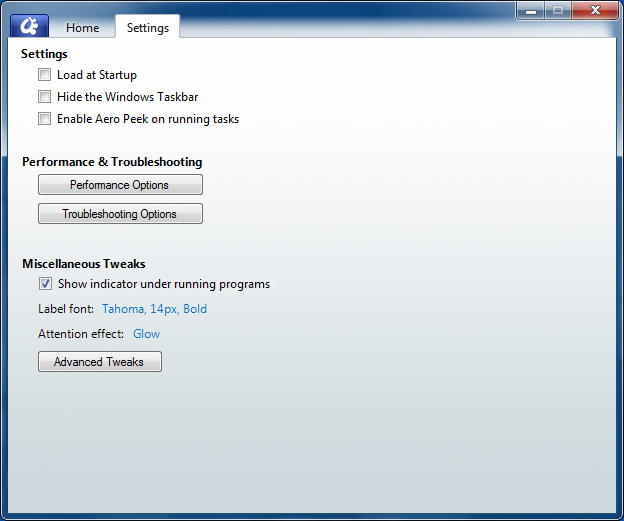624x521 pixels.
Task: Minimize the window
Action: (531, 10)
